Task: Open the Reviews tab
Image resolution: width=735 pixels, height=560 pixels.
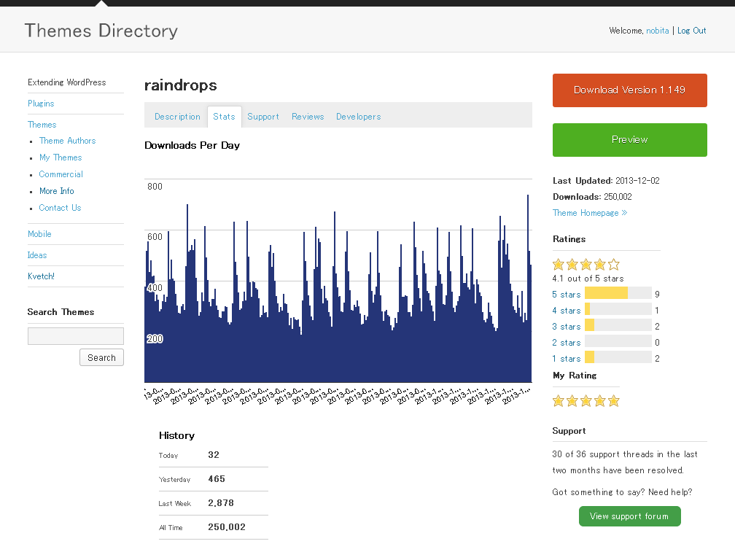Action: (x=308, y=117)
